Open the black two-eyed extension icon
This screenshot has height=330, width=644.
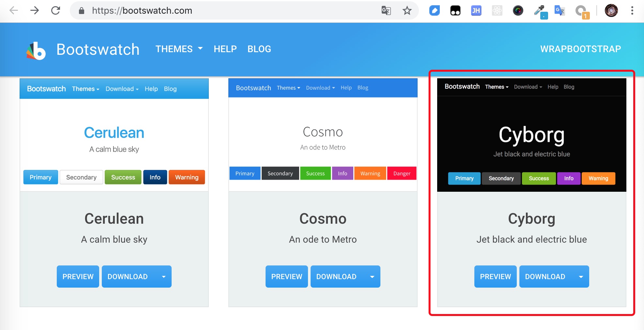(x=455, y=11)
